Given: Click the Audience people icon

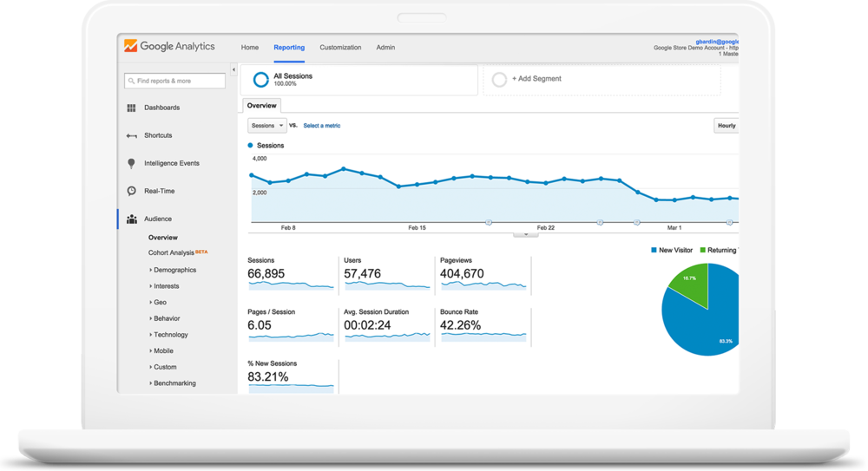Looking at the screenshot, I should click(131, 219).
